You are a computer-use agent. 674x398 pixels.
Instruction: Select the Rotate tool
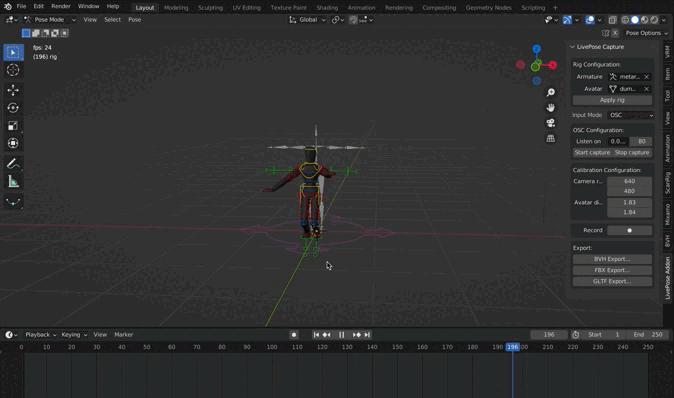point(13,107)
